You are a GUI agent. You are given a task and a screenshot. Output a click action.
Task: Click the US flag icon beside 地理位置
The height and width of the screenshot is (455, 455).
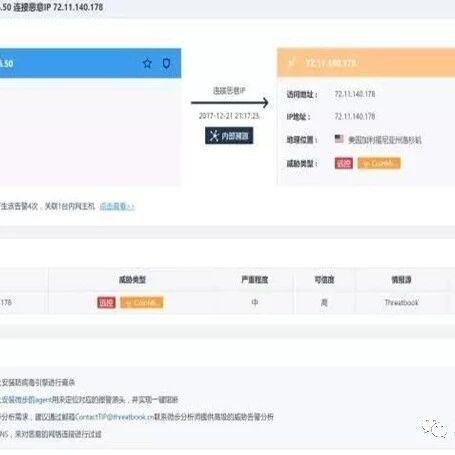(339, 139)
